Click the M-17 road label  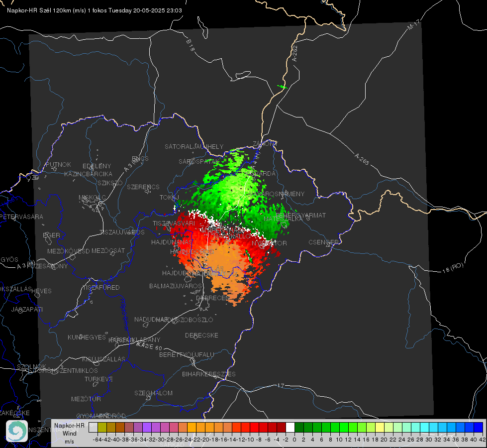click(x=414, y=24)
